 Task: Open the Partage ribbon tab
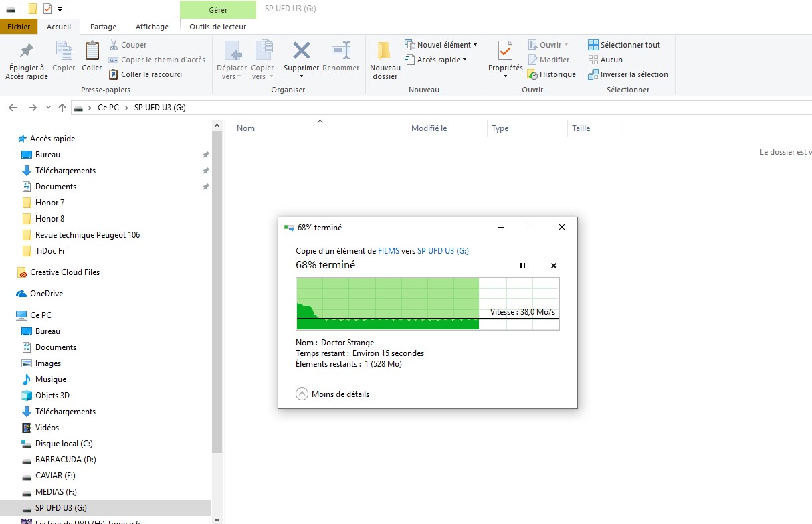(103, 27)
